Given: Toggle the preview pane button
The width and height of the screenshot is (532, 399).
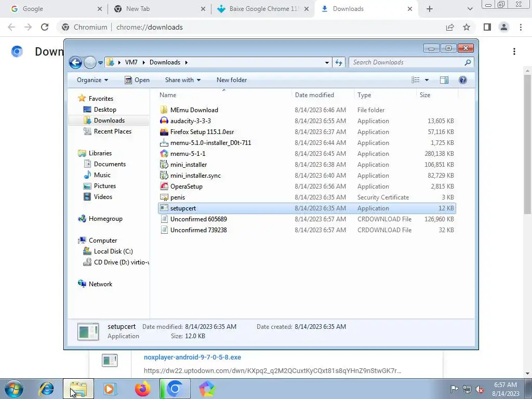Looking at the screenshot, I should (x=444, y=80).
